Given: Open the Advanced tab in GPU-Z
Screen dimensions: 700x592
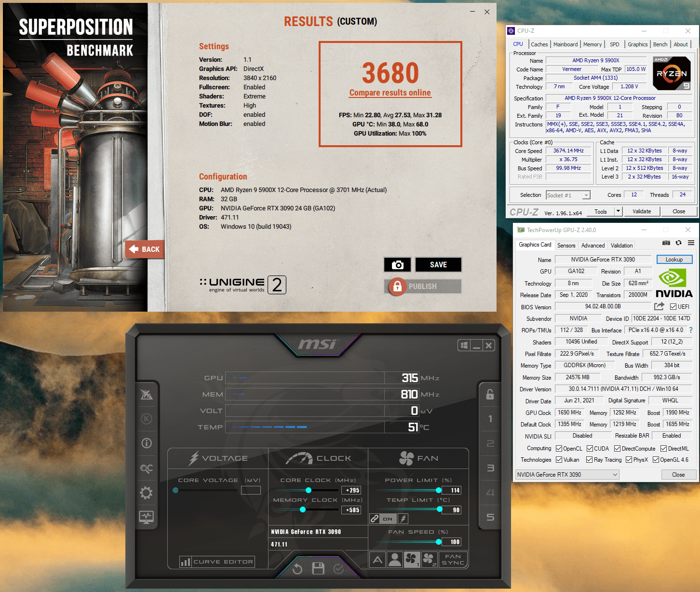Looking at the screenshot, I should (x=592, y=246).
